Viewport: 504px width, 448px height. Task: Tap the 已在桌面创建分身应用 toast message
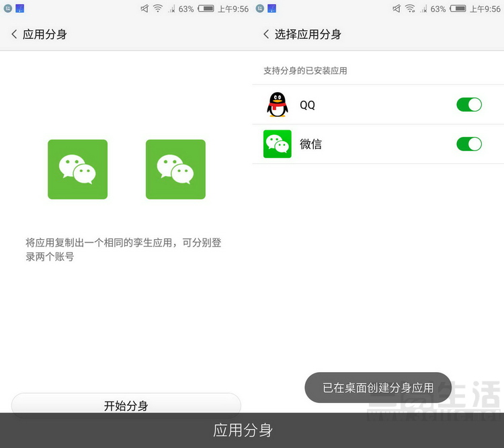click(378, 388)
